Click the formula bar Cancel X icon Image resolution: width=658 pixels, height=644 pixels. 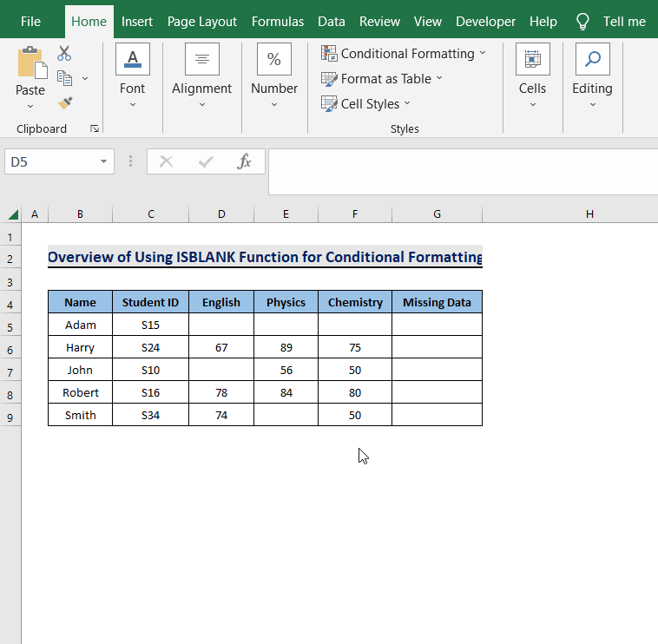point(166,161)
